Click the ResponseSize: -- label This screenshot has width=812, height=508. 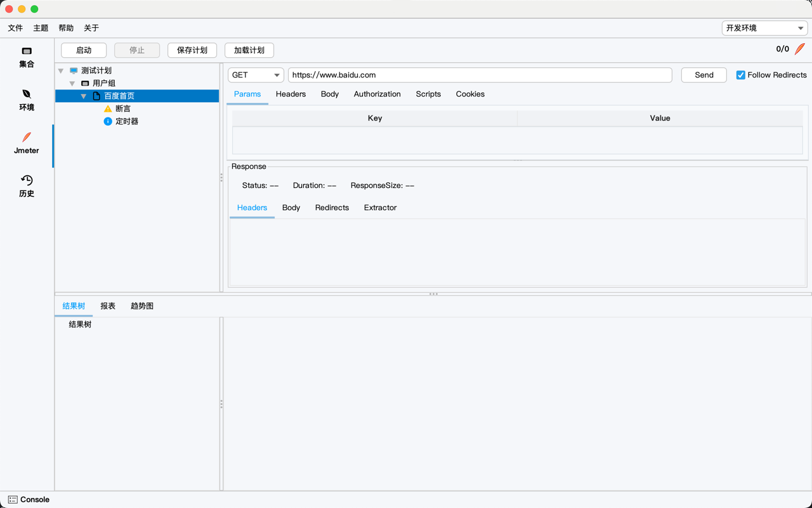(383, 185)
